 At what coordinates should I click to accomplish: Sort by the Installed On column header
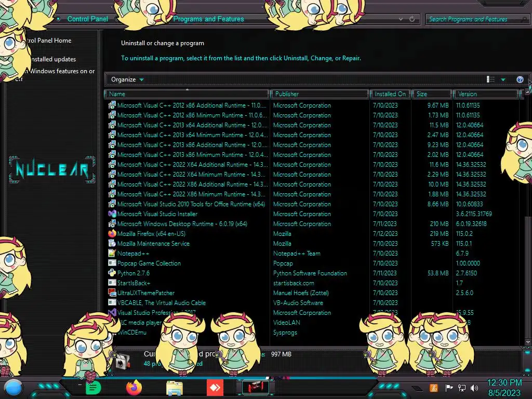click(x=391, y=94)
